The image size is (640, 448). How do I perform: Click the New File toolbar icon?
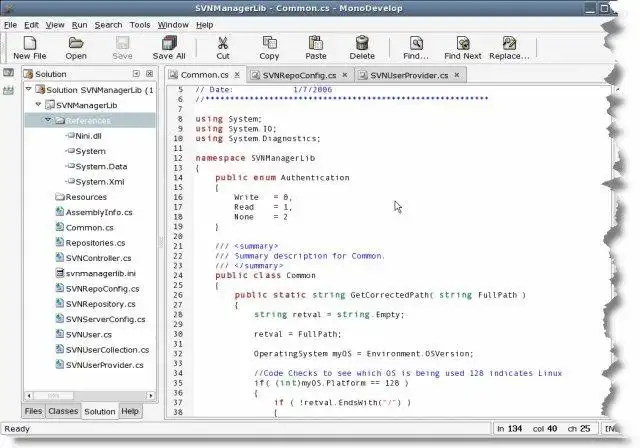pos(30,43)
